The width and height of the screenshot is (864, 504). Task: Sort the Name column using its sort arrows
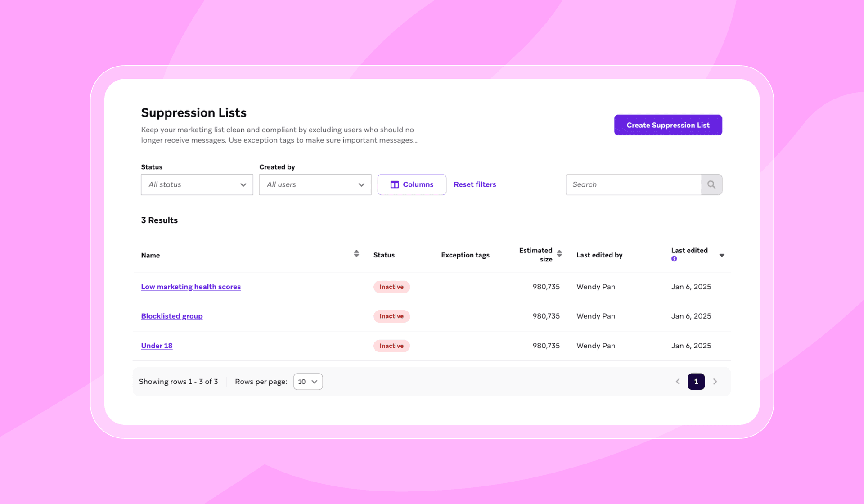(x=356, y=253)
